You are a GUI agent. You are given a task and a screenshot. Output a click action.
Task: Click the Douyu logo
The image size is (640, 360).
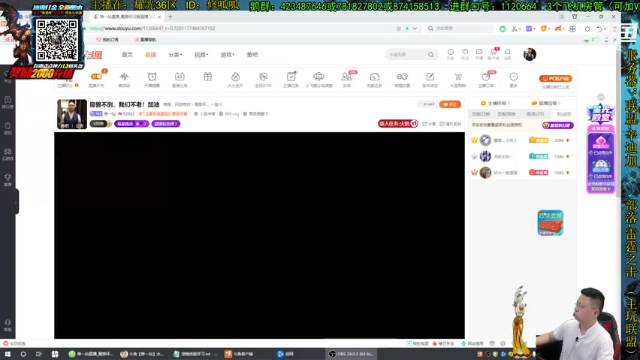click(93, 55)
